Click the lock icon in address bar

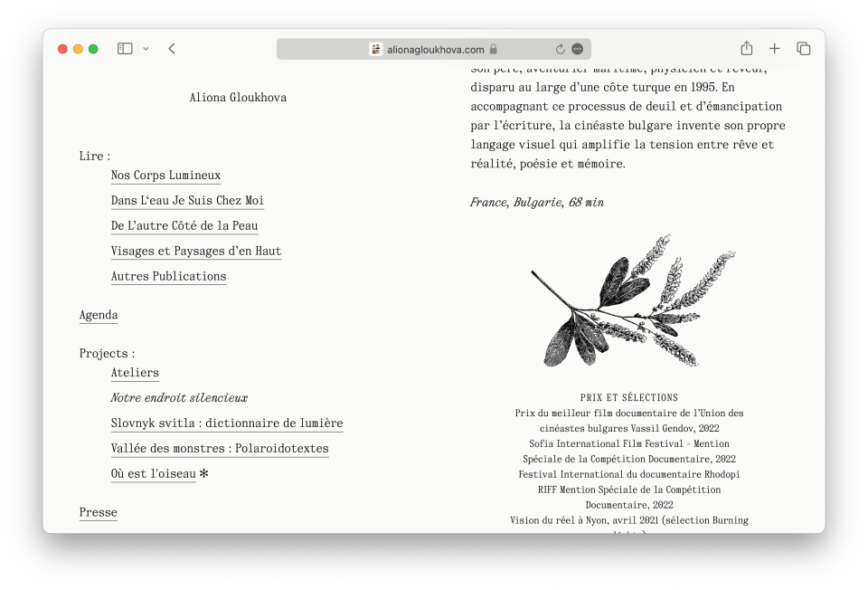click(494, 49)
